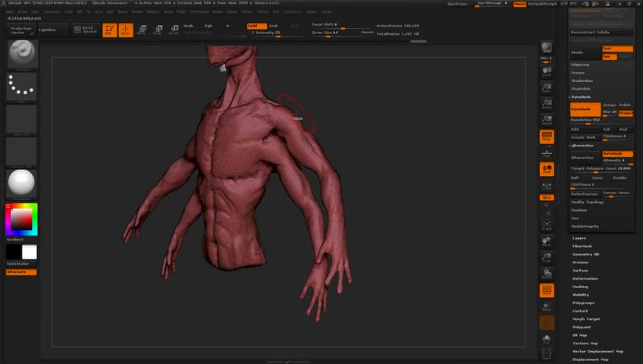
Task: Toggle the Local symmetry button
Action: click(547, 169)
